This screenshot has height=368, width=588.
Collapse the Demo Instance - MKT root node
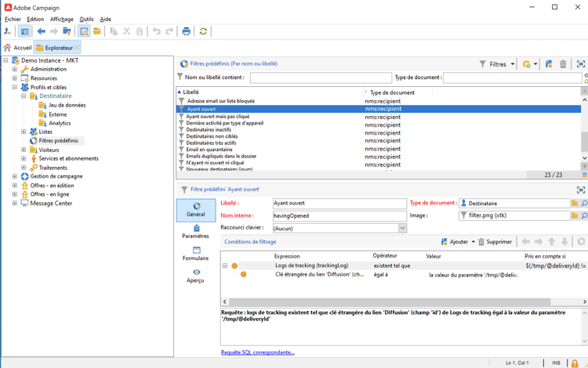coord(5,60)
